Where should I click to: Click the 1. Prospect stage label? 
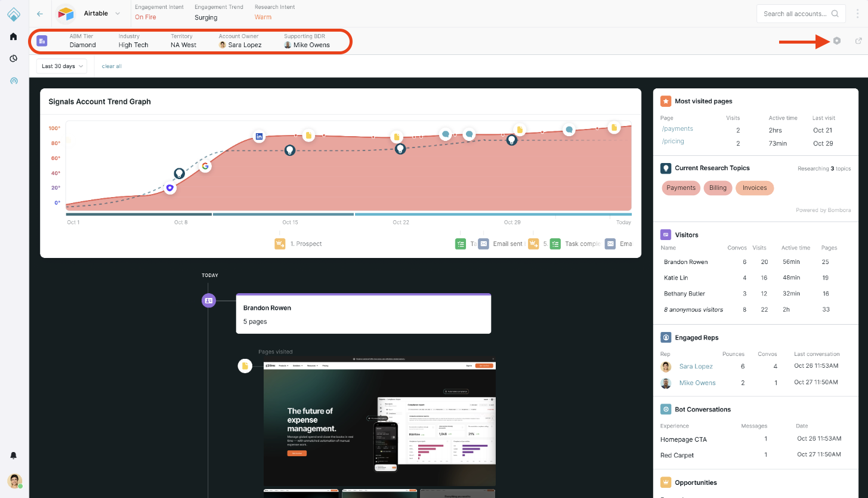coord(306,244)
